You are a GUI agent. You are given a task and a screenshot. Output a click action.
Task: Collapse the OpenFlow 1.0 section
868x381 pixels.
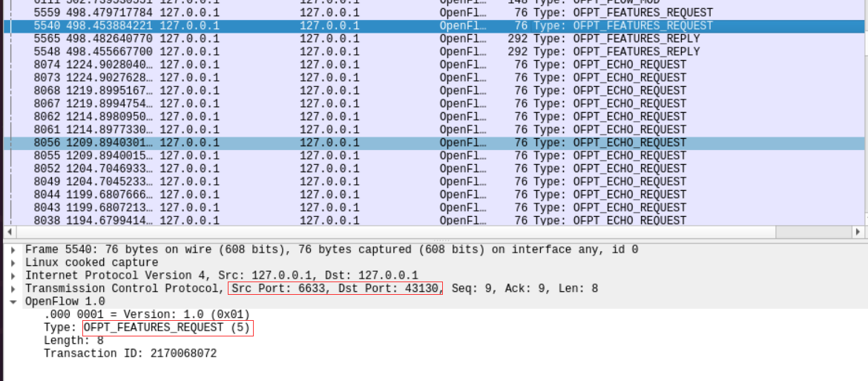[13, 302]
